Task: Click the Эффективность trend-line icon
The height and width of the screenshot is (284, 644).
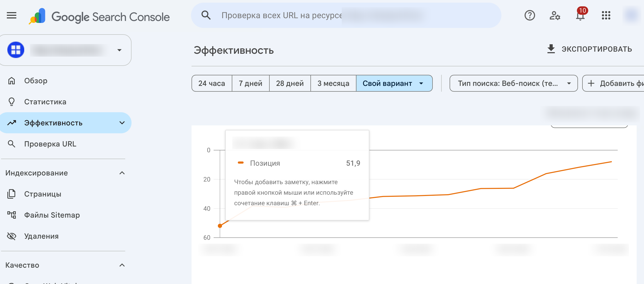Action: pyautogui.click(x=12, y=123)
